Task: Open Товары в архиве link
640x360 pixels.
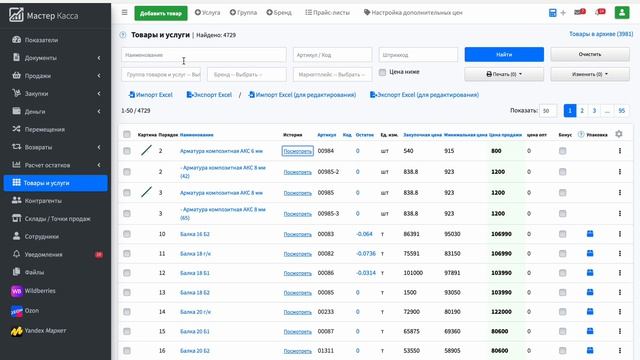Action: [x=601, y=34]
